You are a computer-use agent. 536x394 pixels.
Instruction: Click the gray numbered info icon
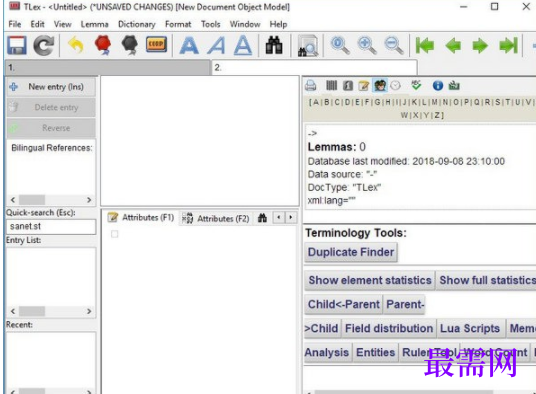(348, 85)
